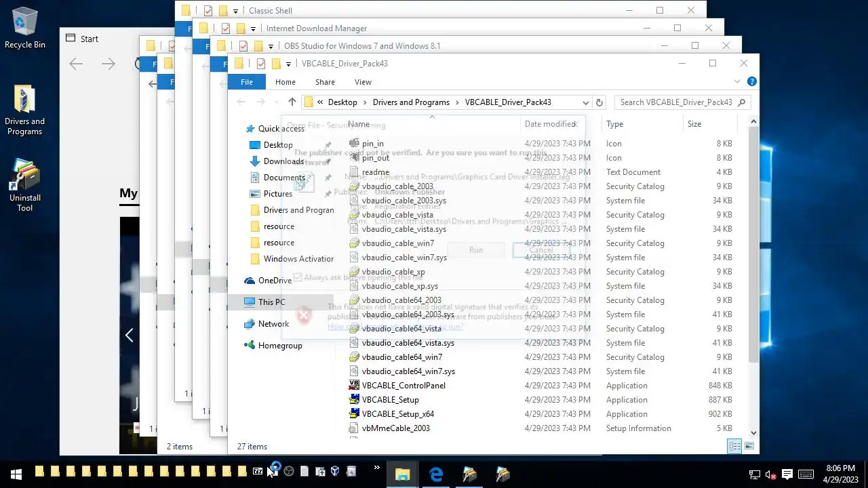Open the File ribbon tab
868x488 pixels.
247,81
